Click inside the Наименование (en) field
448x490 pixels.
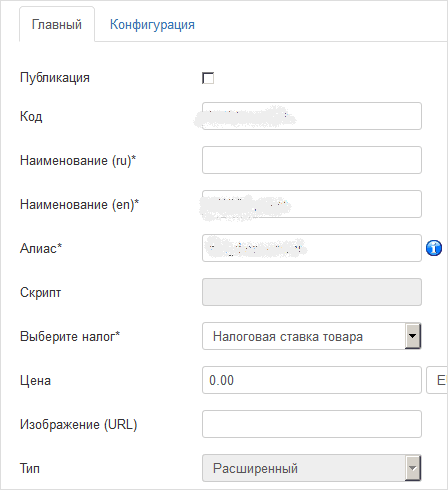click(312, 204)
